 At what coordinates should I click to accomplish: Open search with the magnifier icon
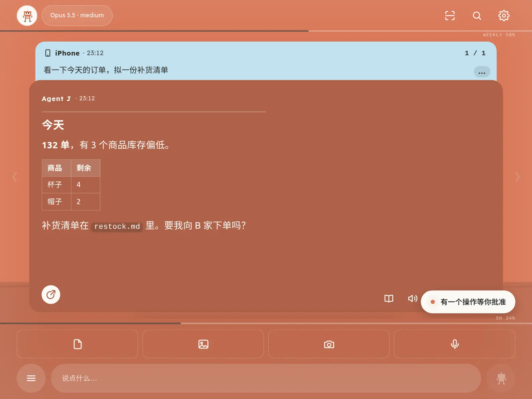(477, 16)
